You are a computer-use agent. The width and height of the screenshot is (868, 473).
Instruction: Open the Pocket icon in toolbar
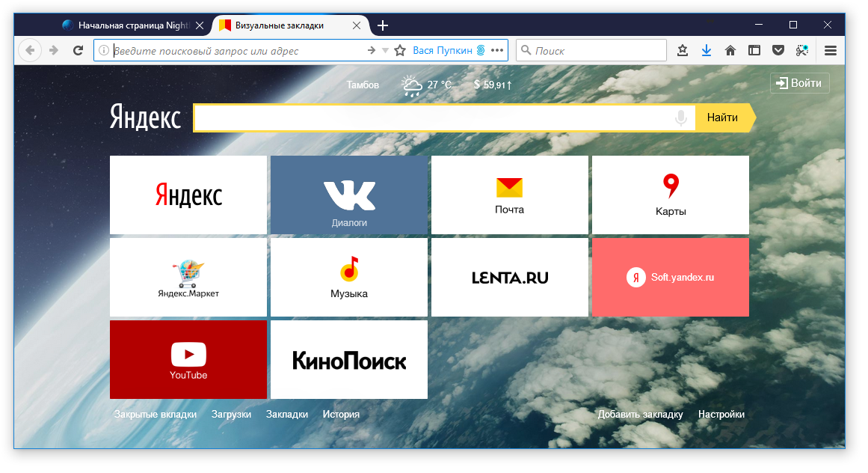(x=778, y=51)
